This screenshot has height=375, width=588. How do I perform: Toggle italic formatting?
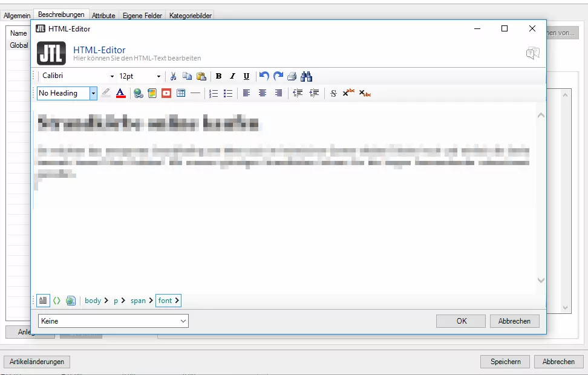[x=232, y=76]
